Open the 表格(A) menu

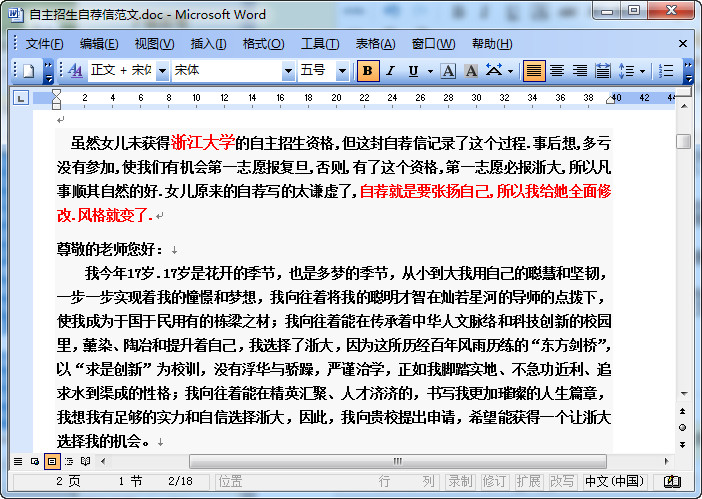(376, 44)
